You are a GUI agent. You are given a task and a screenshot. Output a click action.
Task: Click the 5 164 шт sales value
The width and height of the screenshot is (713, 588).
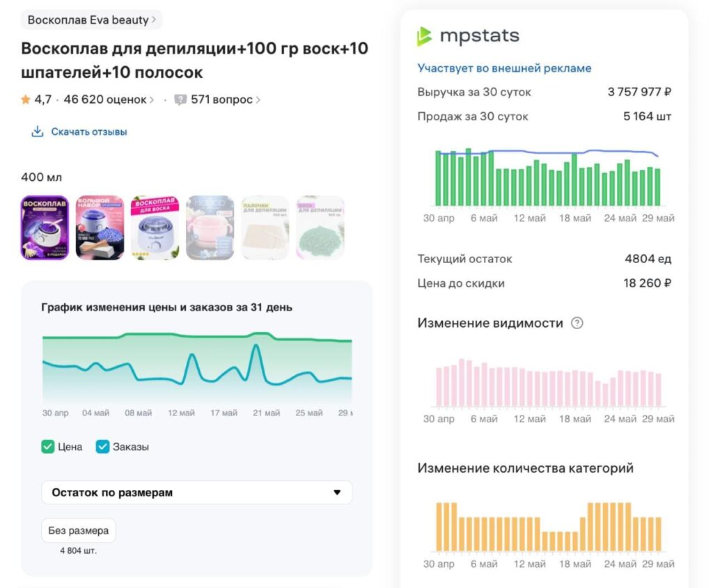click(x=647, y=116)
